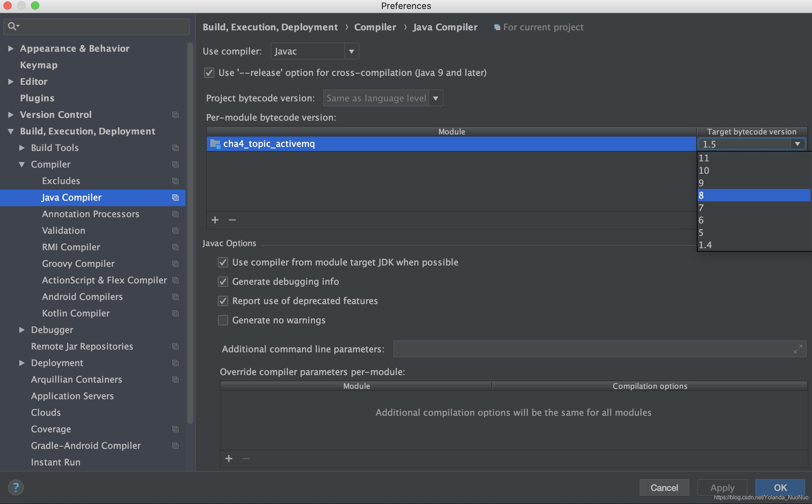Screen dimensions: 812x504
Task: Select 'Annotation Processors' in the sidebar
Action: (91, 214)
